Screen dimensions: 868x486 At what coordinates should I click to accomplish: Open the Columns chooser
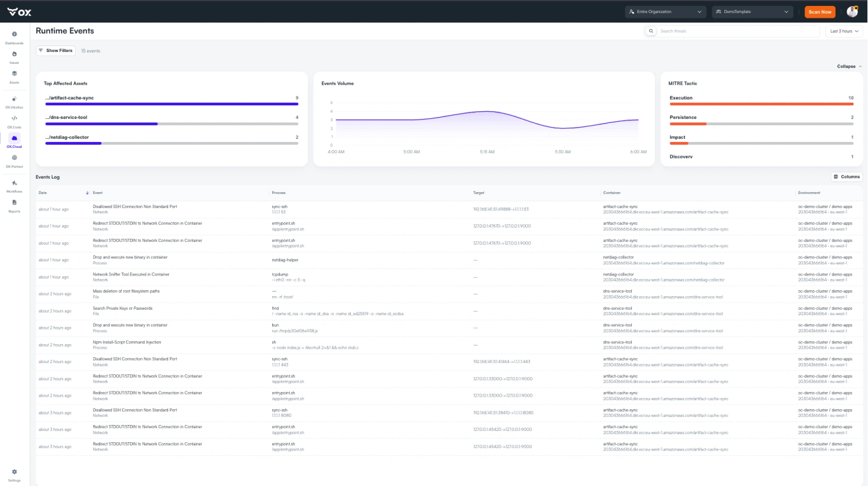(x=847, y=177)
